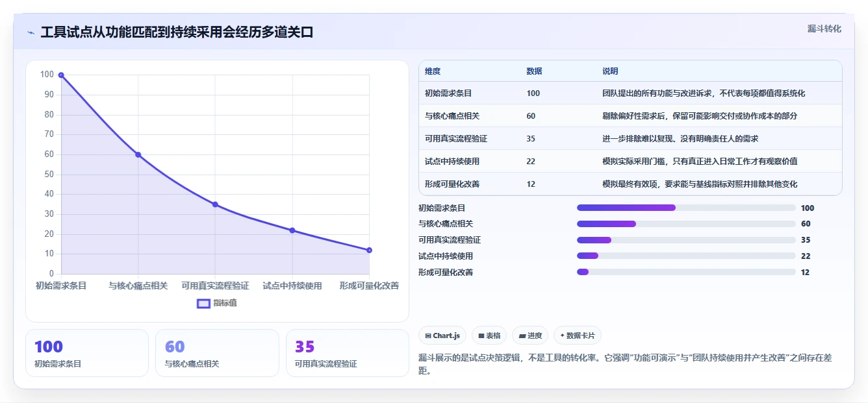Click x-axis label 试点中持续使用 under chart
This screenshot has width=868, height=403.
click(292, 286)
